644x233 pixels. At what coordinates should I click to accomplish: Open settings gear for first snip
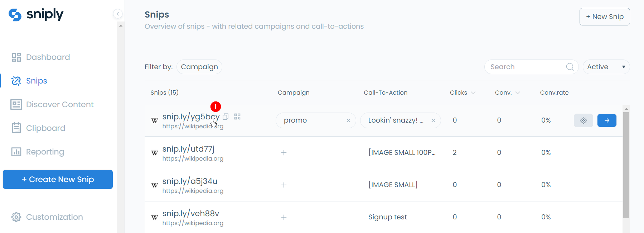pos(584,120)
